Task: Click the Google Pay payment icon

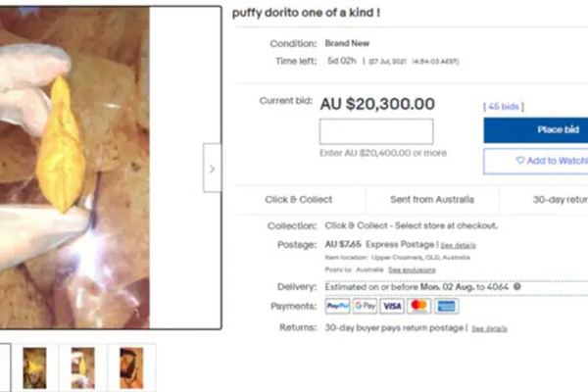Action: tap(365, 306)
